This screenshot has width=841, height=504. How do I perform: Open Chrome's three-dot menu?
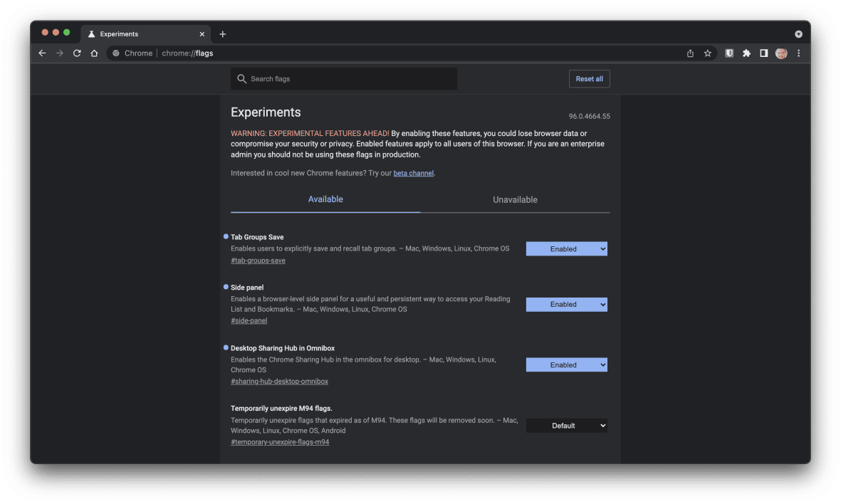[x=798, y=53]
